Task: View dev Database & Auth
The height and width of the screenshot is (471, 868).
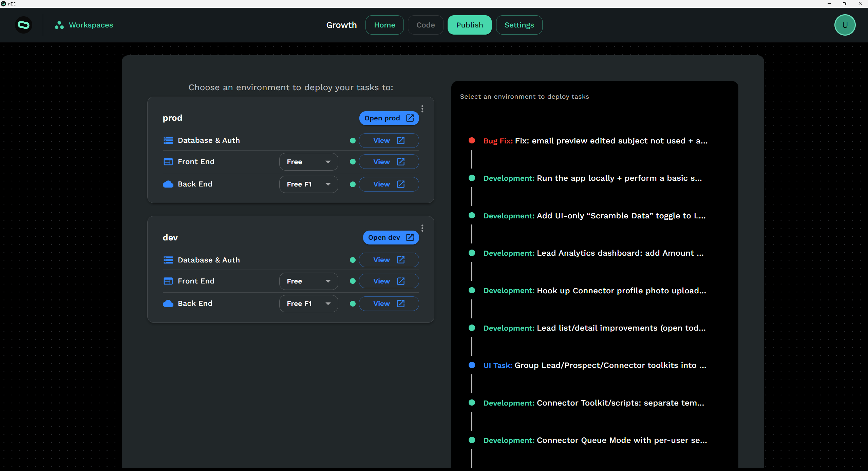Action: [389, 260]
